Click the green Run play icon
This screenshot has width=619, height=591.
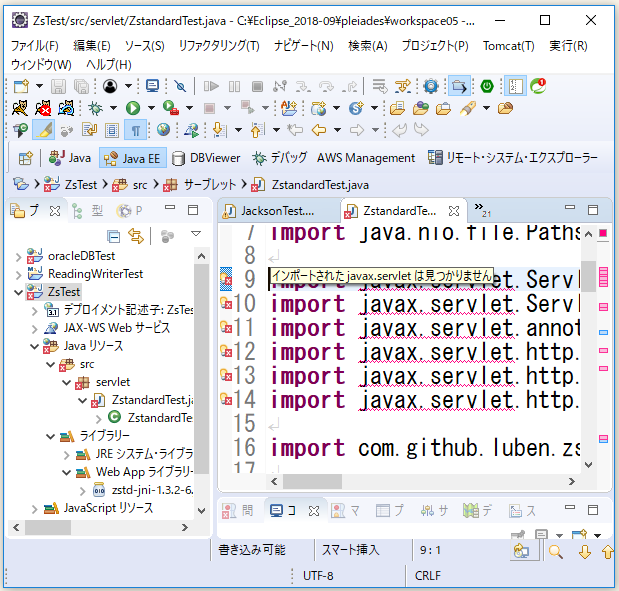(x=133, y=108)
